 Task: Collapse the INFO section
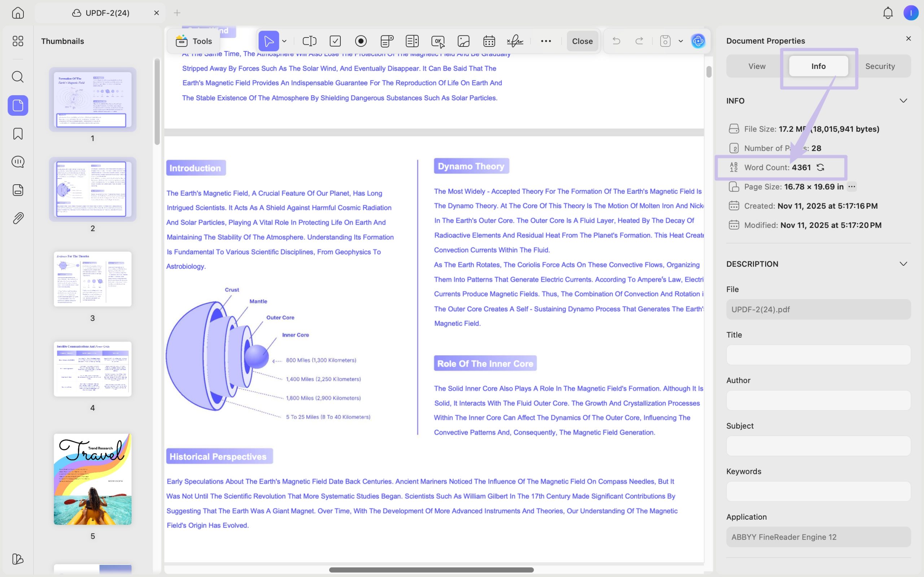[x=903, y=101]
